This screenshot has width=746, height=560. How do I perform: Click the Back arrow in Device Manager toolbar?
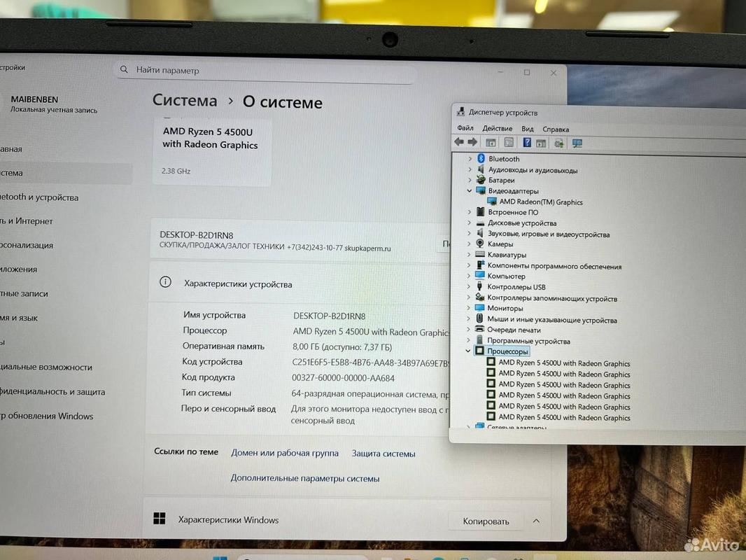click(x=459, y=142)
